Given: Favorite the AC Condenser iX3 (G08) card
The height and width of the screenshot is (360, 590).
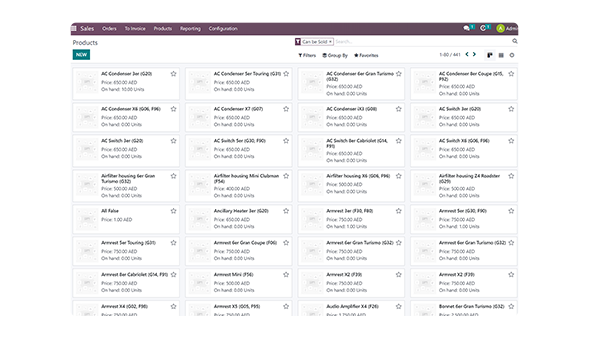Looking at the screenshot, I should click(x=398, y=109).
